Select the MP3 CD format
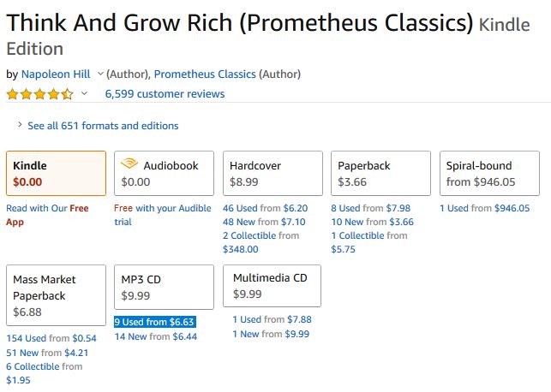The height and width of the screenshot is (392, 551). [165, 287]
